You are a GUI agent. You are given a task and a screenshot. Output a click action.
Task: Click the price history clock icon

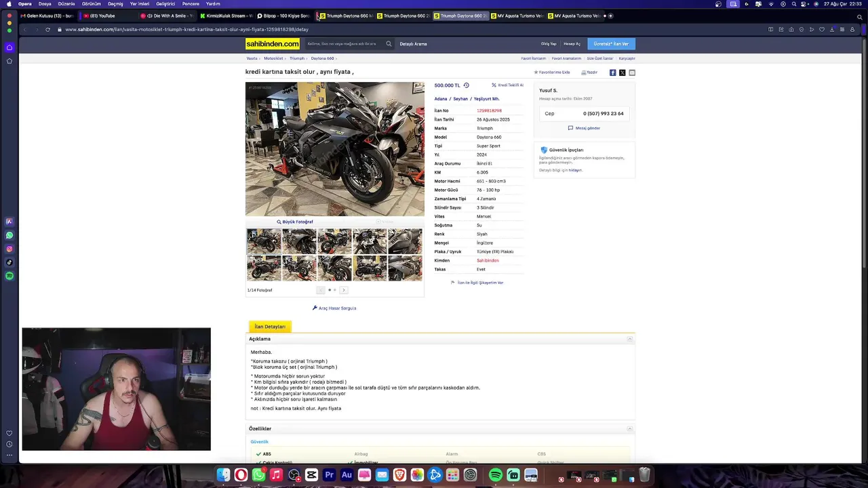[466, 85]
